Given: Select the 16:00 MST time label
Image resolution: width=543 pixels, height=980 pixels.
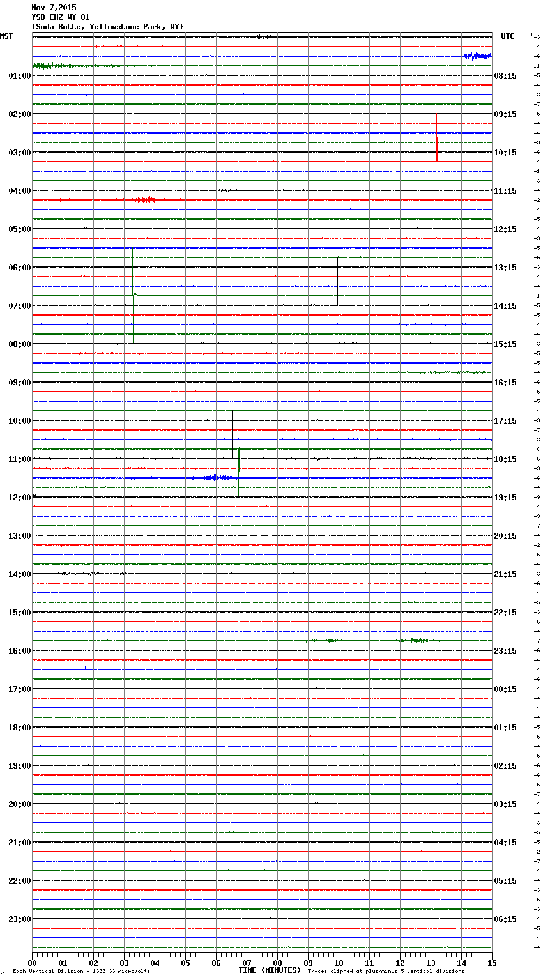Looking at the screenshot, I should tap(20, 651).
